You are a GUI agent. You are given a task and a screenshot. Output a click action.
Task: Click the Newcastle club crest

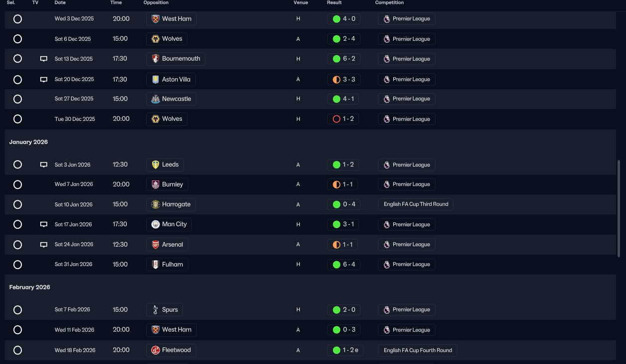(155, 99)
